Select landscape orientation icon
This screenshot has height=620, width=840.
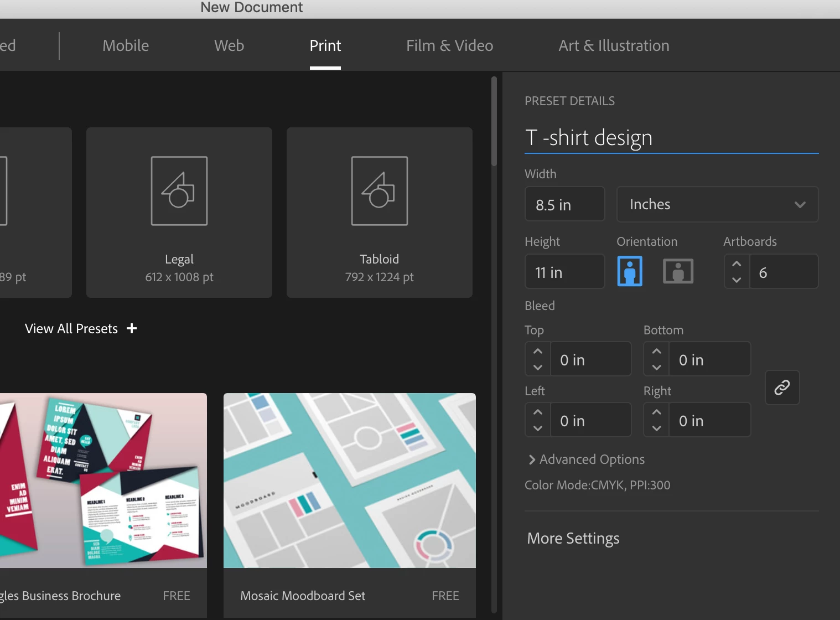(678, 271)
